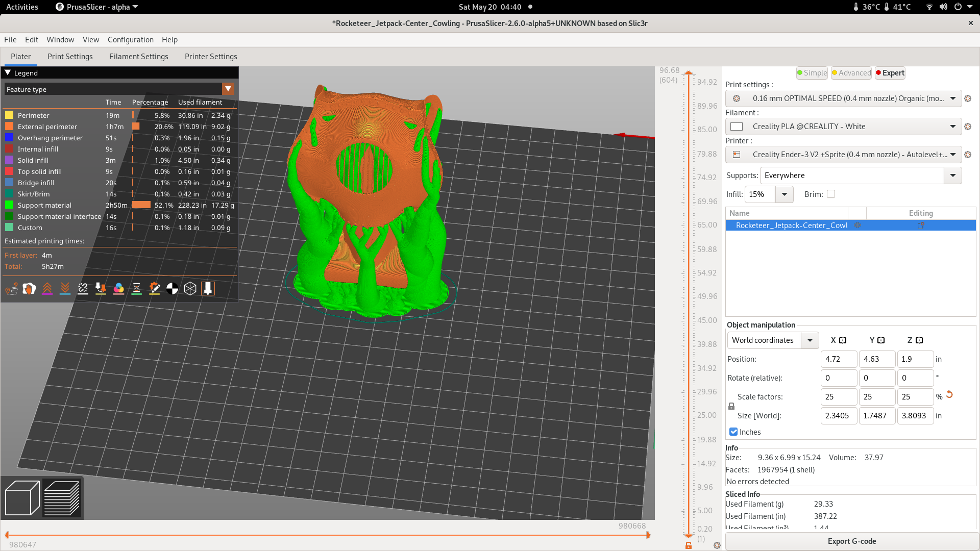Toggle center of gravity icon
The height and width of the screenshot is (551, 980).
coord(172,289)
